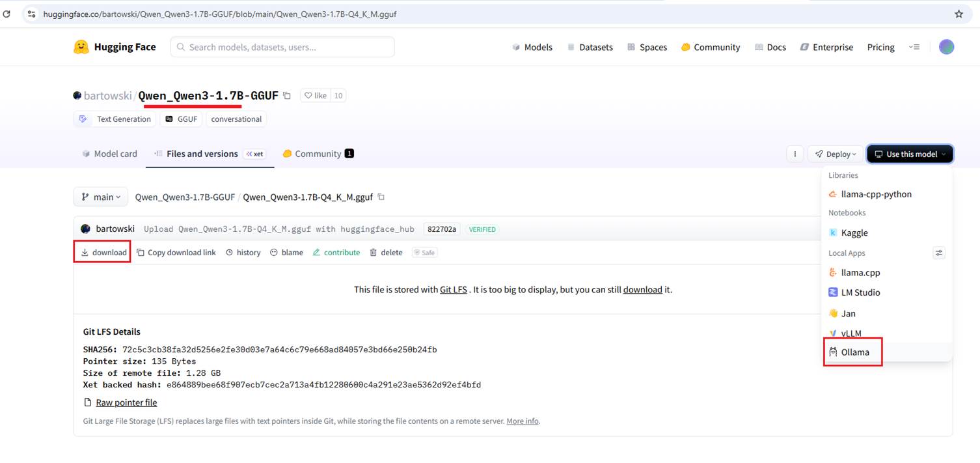Collapse the Use this model dropdown
Image resolution: width=980 pixels, height=463 pixels.
coord(910,154)
